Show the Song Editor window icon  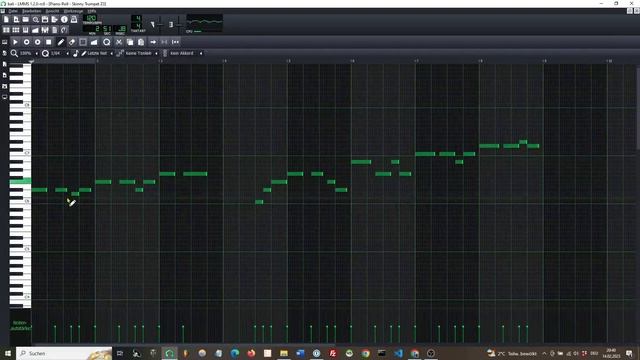pos(6,30)
